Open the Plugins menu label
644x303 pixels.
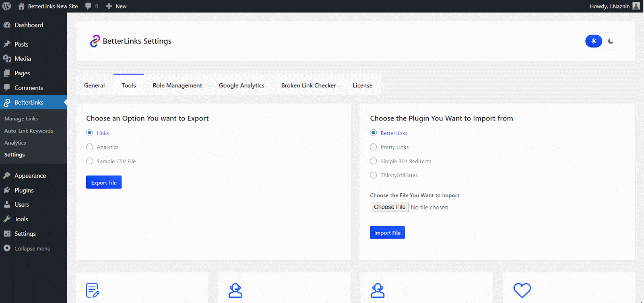24,190
